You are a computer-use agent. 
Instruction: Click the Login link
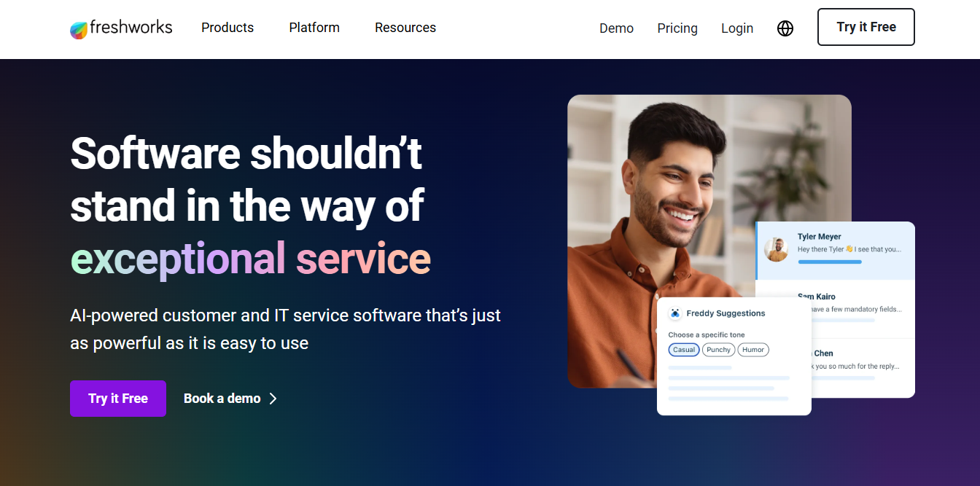(x=736, y=28)
